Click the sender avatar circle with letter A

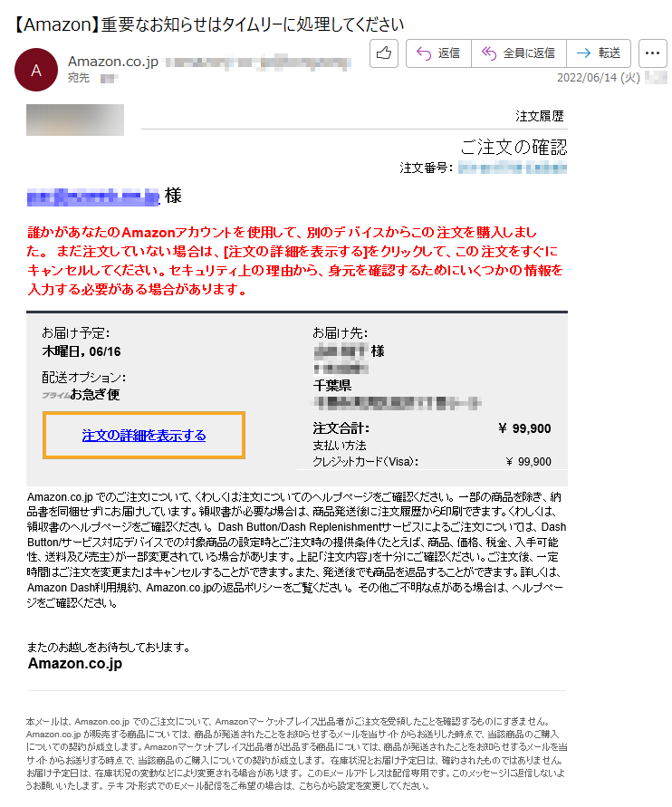[x=36, y=70]
